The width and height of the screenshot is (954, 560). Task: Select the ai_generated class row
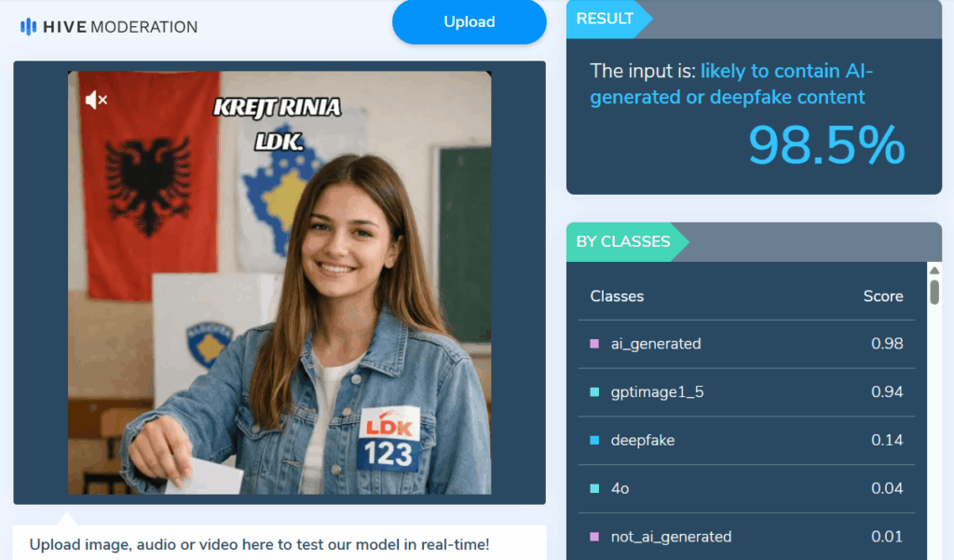click(x=746, y=344)
